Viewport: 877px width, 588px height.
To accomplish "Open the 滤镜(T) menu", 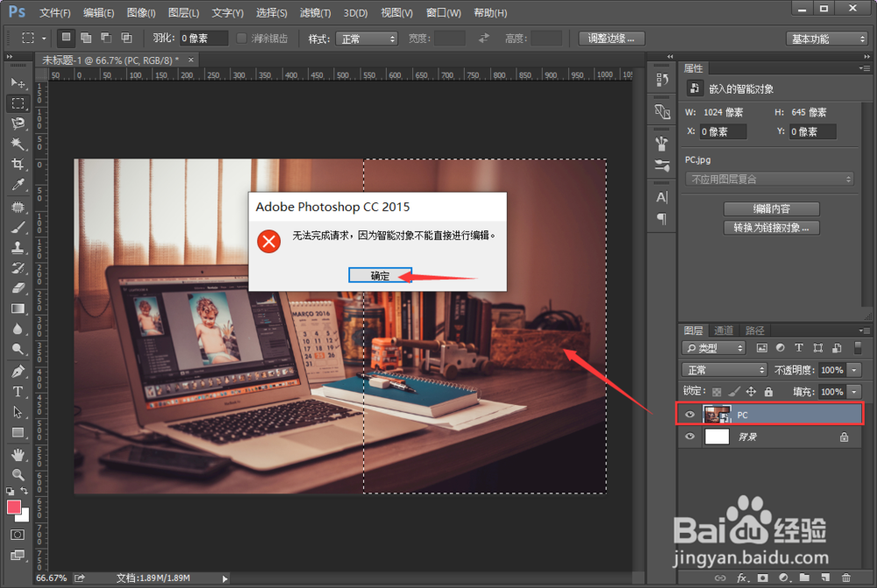I will [x=315, y=12].
